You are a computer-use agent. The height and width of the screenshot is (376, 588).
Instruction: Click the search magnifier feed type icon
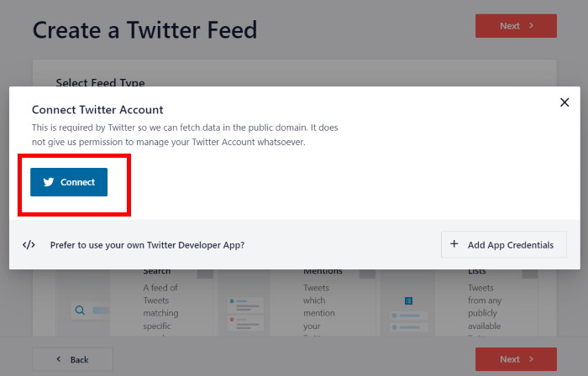(x=80, y=311)
